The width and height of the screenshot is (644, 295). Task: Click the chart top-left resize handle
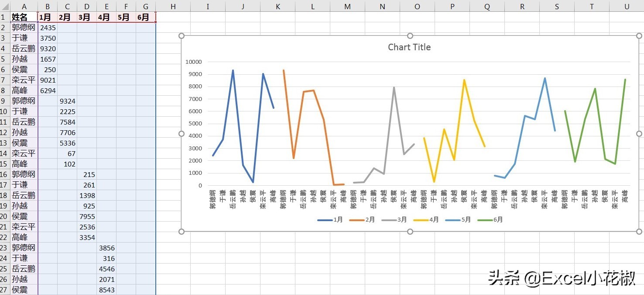coord(182,36)
